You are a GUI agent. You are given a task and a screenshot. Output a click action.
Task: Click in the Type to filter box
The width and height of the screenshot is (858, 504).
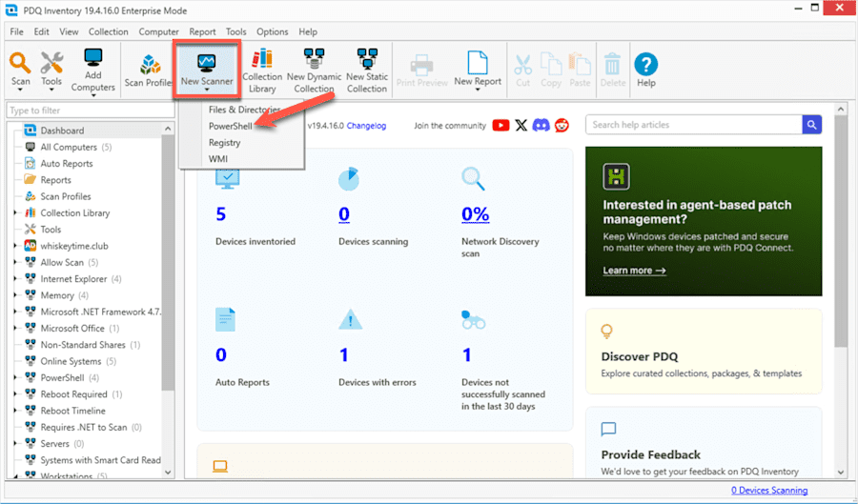(x=91, y=111)
